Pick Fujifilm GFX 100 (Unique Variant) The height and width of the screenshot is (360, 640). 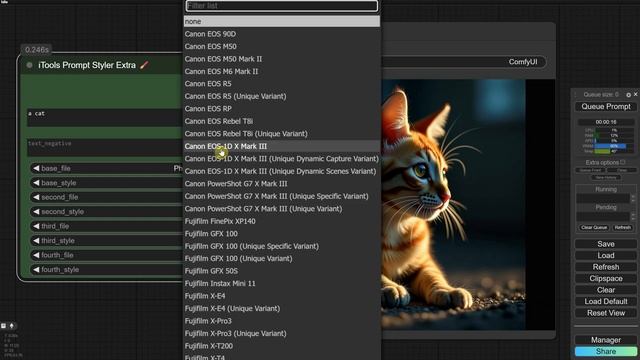click(x=282, y=259)
